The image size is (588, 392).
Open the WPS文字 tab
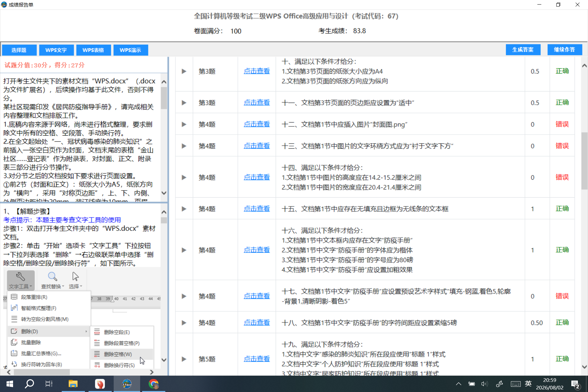tap(56, 50)
